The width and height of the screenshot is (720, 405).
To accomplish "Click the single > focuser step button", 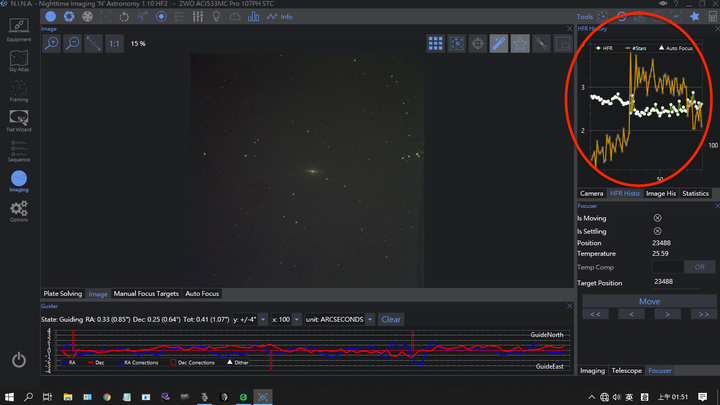I will click(x=668, y=315).
